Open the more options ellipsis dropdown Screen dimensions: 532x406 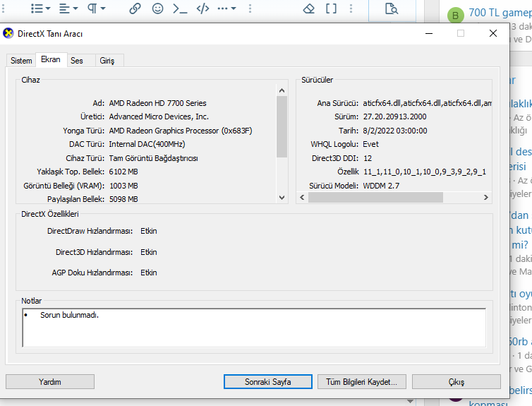pyautogui.click(x=226, y=8)
